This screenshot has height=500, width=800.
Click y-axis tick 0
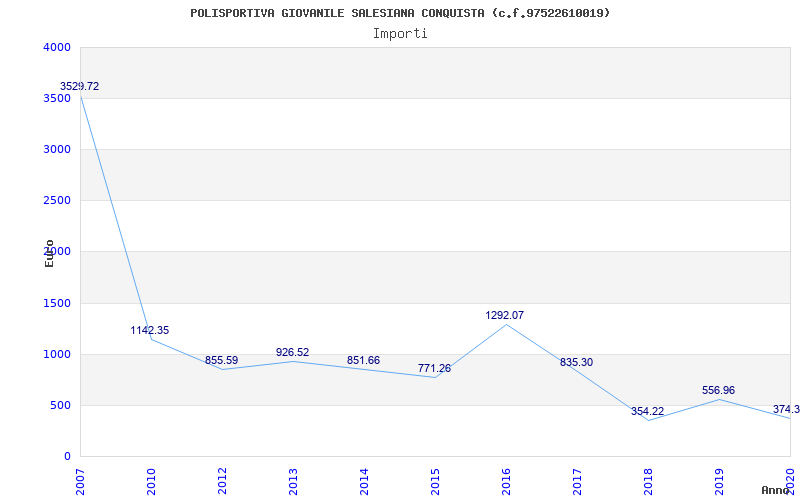pos(67,457)
